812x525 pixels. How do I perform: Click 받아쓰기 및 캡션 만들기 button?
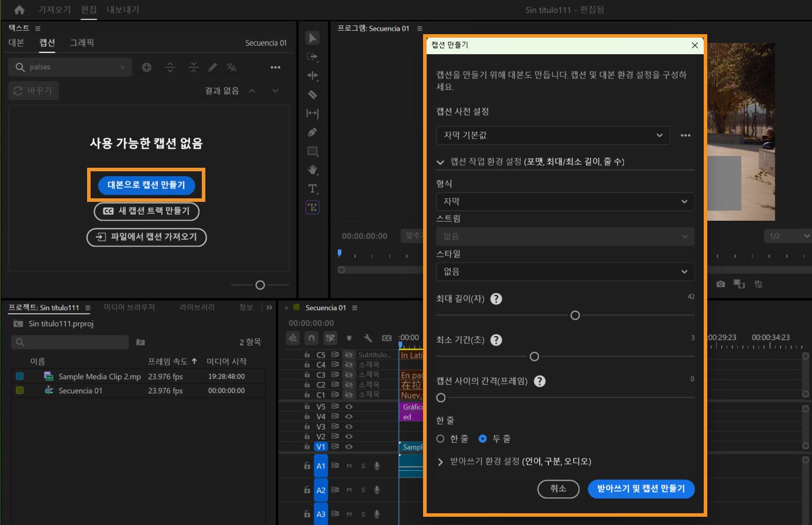click(x=641, y=489)
